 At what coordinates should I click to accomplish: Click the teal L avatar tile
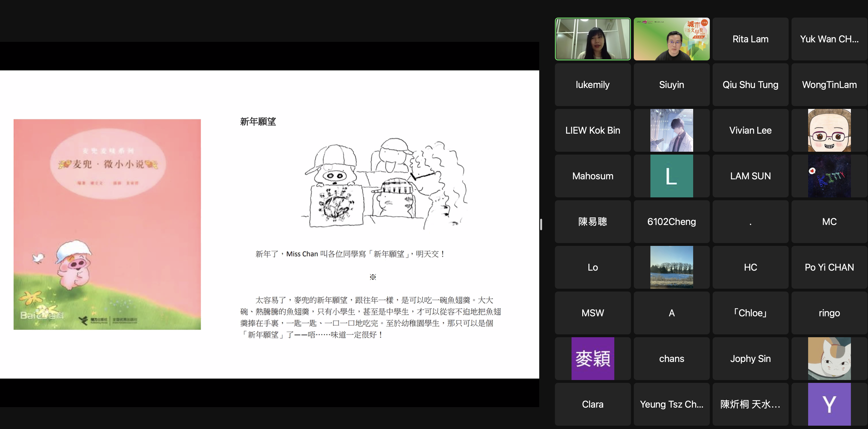(x=671, y=176)
